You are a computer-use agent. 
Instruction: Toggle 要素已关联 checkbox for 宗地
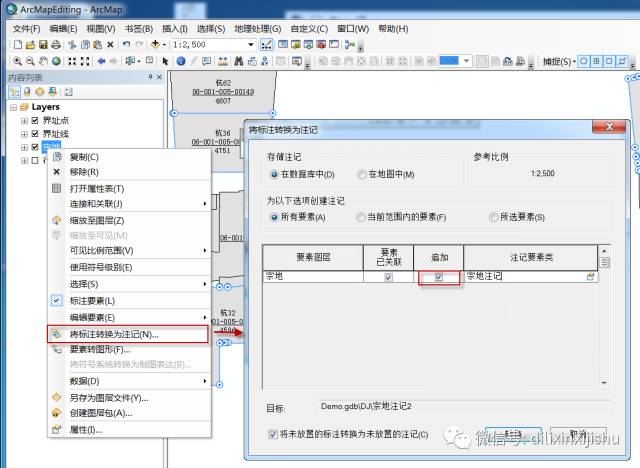(x=389, y=277)
